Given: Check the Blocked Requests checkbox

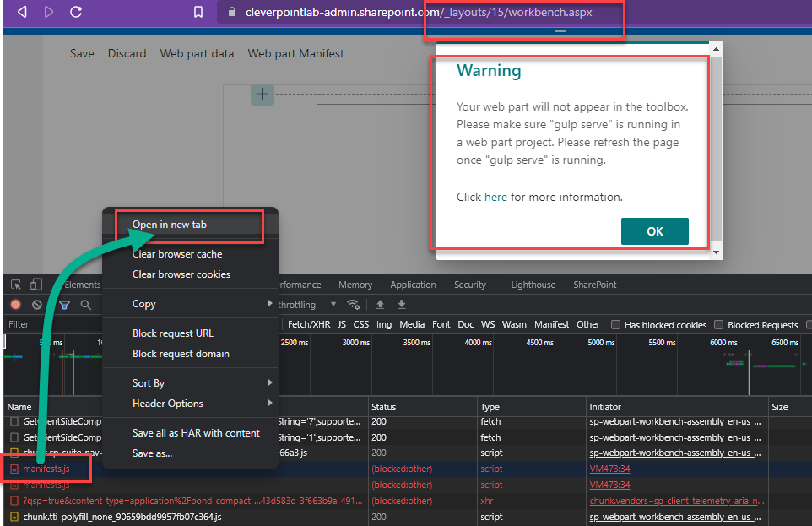Looking at the screenshot, I should coord(717,324).
